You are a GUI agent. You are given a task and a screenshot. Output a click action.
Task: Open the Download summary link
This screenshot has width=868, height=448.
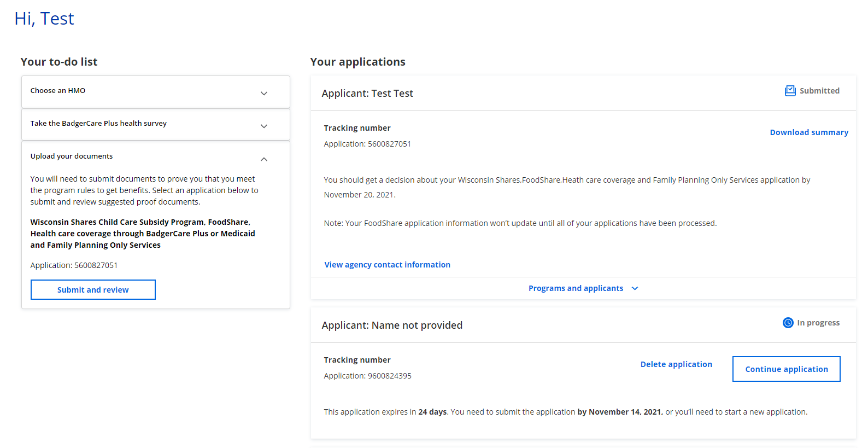tap(808, 132)
